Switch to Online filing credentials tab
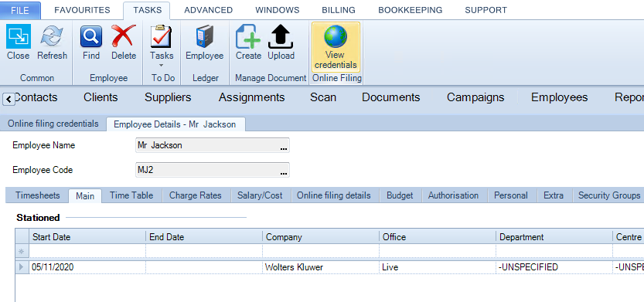 53,124
